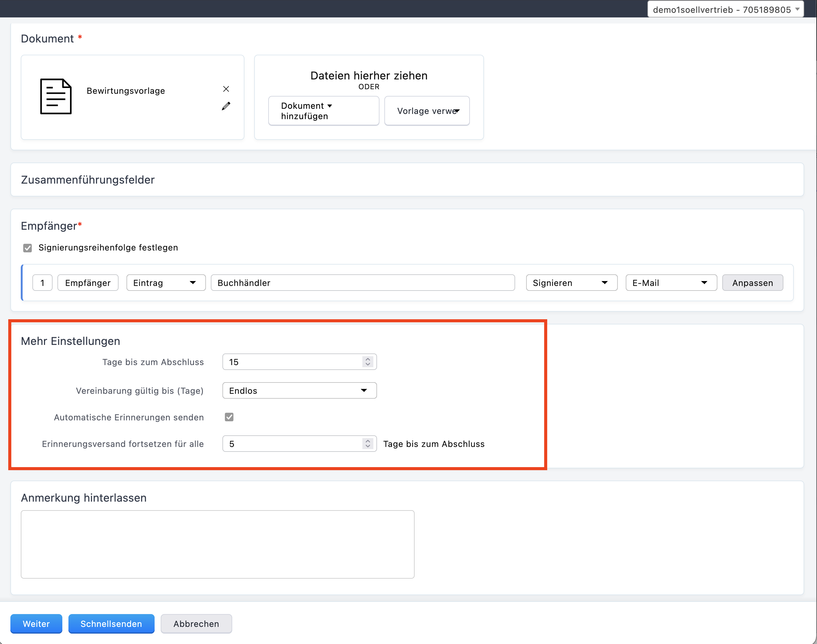
Task: Toggle Signierungsreihenfolge festlegen checkbox
Action: (x=27, y=248)
